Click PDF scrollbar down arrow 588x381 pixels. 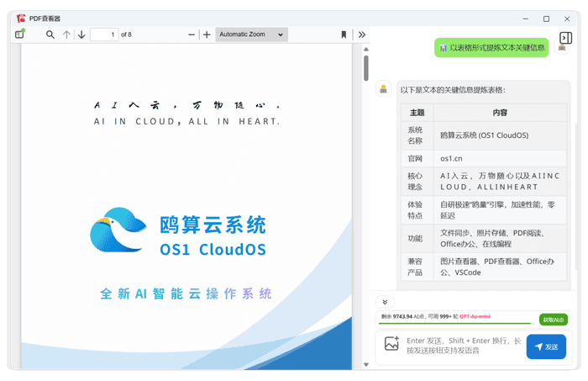(366, 364)
